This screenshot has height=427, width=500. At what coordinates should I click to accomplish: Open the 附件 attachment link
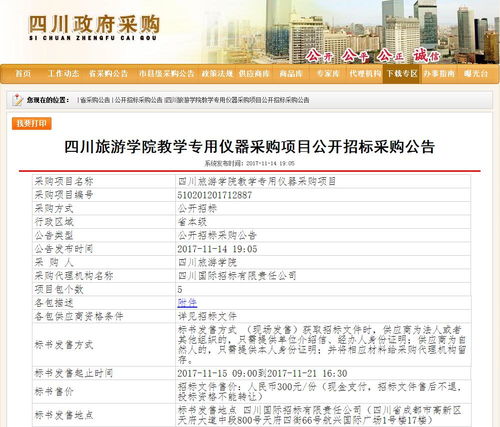pyautogui.click(x=187, y=303)
